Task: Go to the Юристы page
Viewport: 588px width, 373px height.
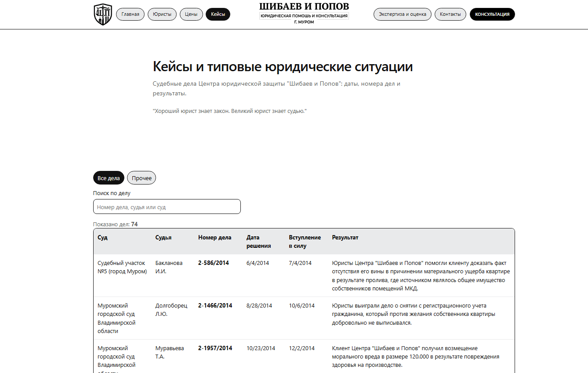Action: [x=162, y=14]
